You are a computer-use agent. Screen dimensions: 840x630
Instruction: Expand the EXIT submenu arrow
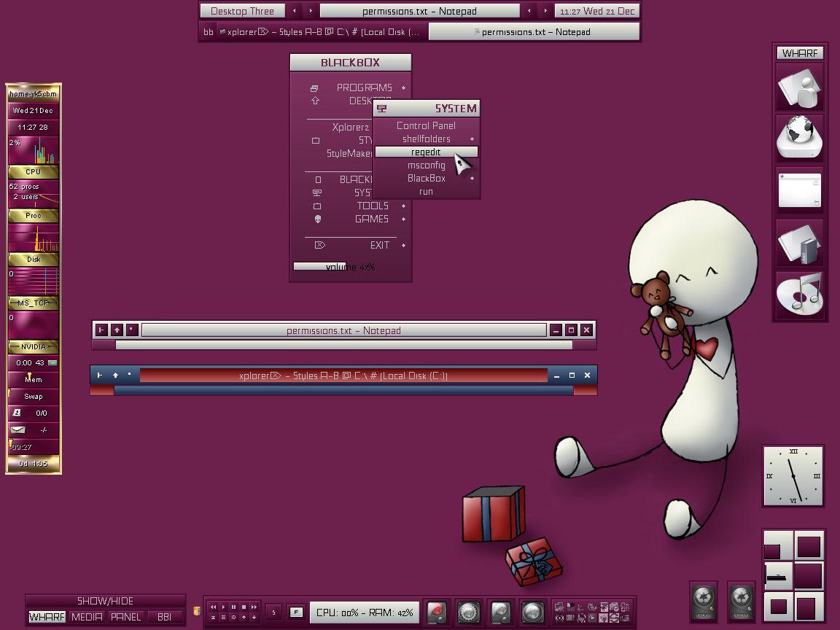tap(403, 245)
